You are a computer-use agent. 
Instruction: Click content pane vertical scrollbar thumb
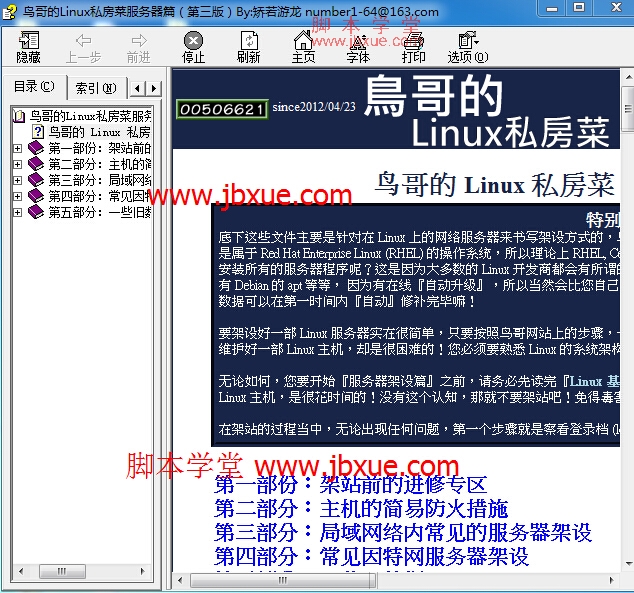click(628, 109)
